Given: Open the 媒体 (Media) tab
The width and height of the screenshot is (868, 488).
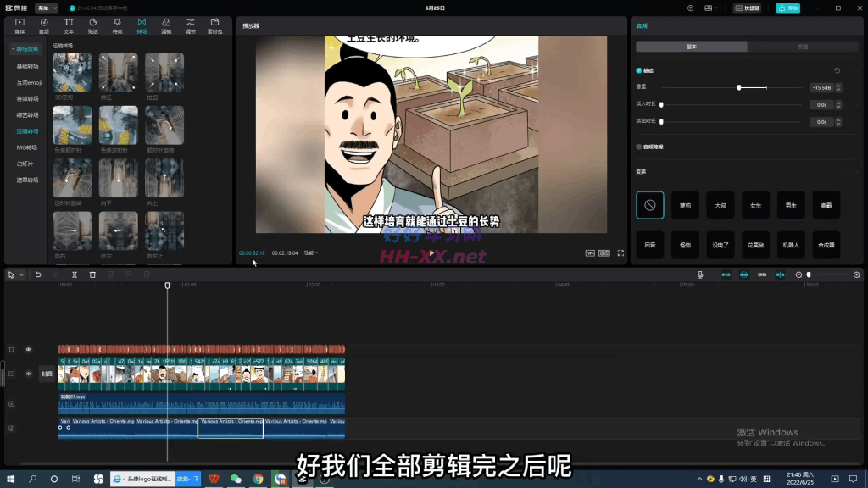Looking at the screenshot, I should [x=19, y=25].
